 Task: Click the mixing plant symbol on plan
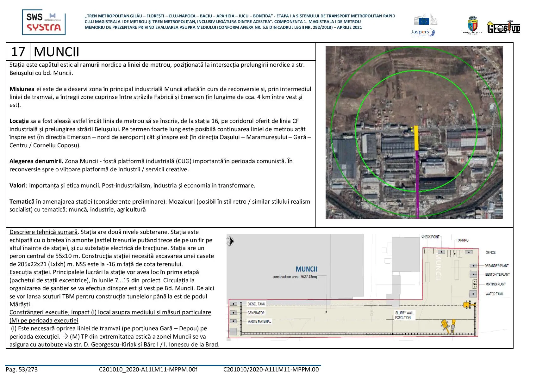point(475,284)
